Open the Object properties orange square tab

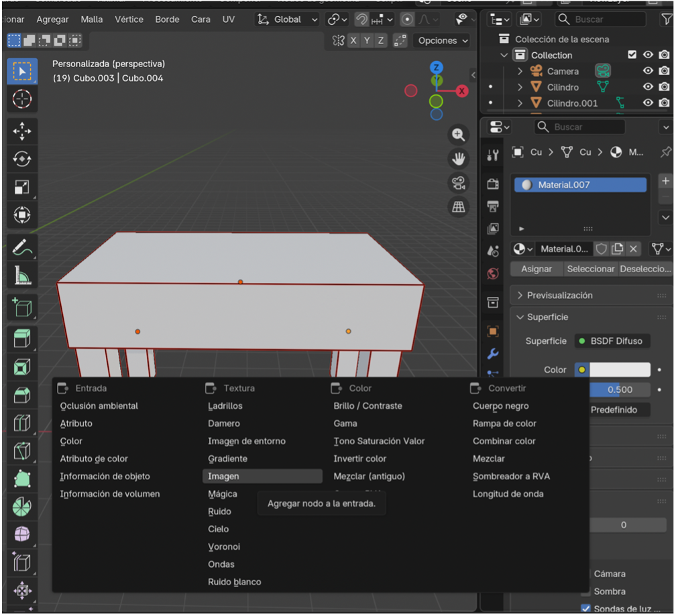click(x=494, y=330)
